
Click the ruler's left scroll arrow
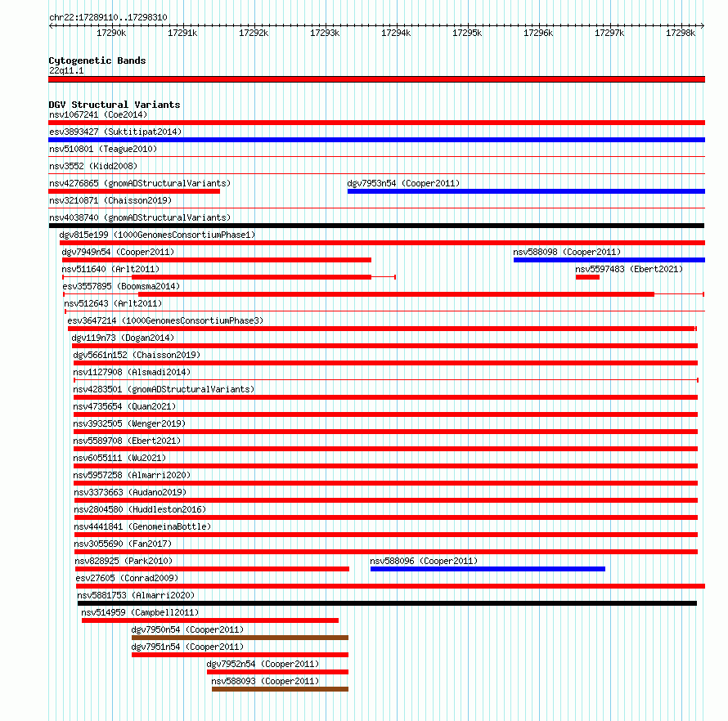pos(50,25)
